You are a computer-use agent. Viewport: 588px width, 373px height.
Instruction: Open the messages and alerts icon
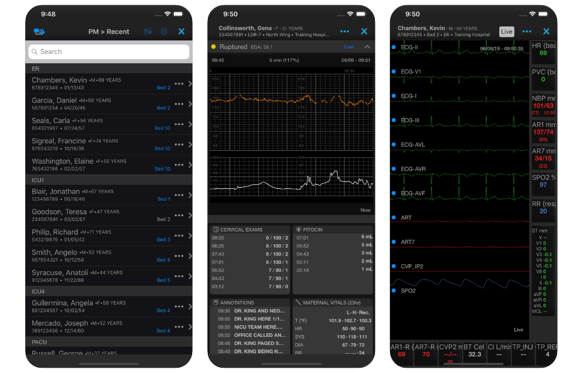point(39,32)
